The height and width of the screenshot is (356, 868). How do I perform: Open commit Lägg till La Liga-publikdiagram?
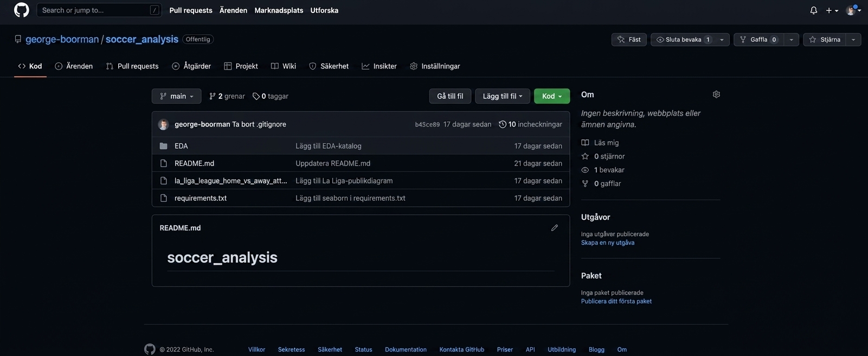coord(344,181)
